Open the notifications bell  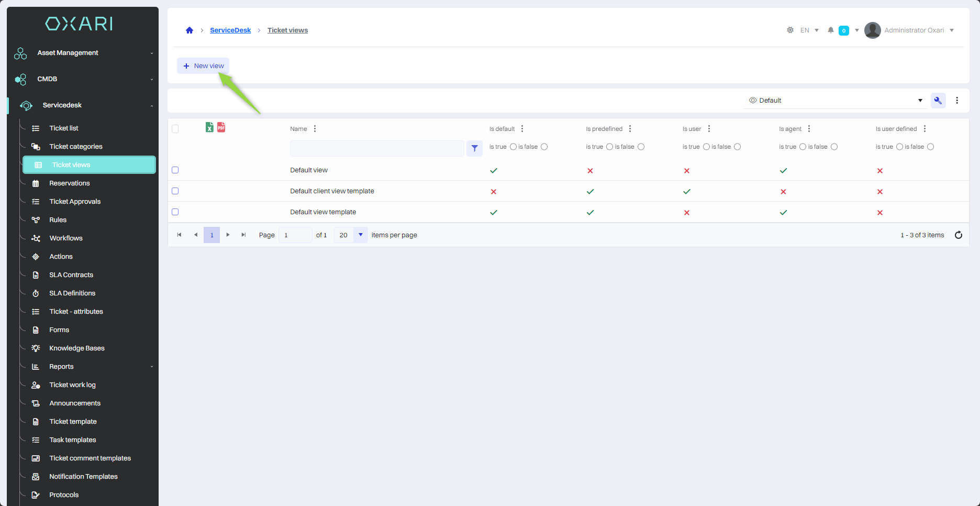[x=830, y=30]
